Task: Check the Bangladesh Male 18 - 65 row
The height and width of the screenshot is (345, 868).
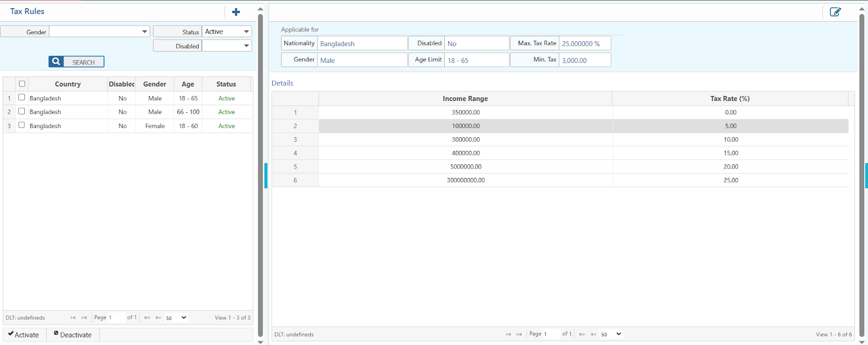Action: click(x=22, y=97)
